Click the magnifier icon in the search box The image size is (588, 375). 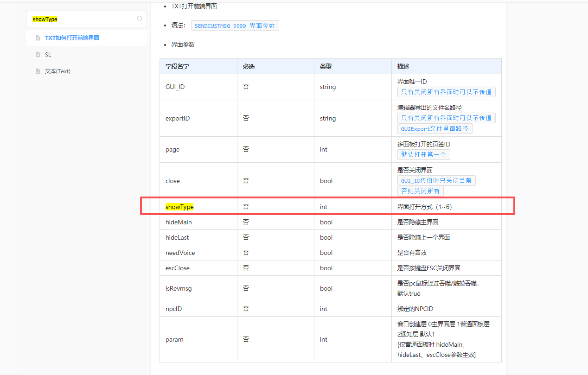pos(140,19)
